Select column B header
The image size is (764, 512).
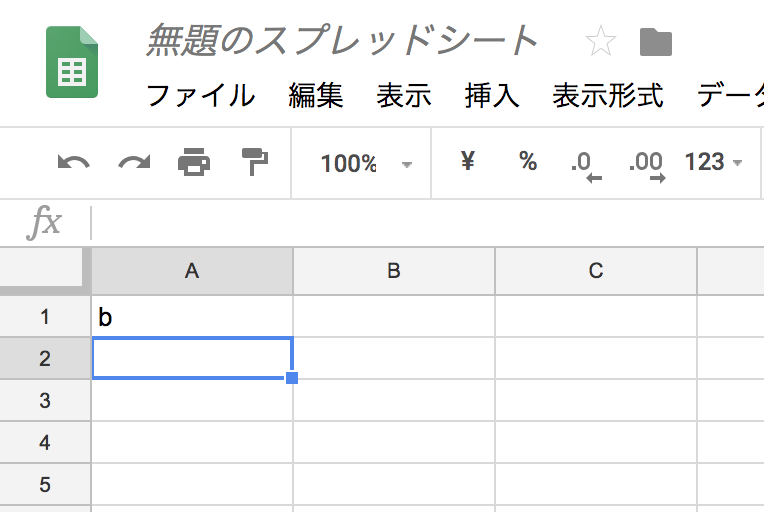(x=394, y=270)
